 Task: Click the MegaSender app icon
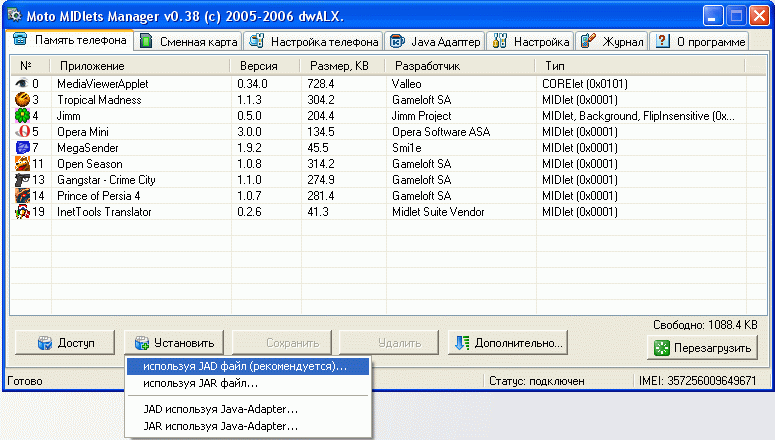tap(22, 147)
